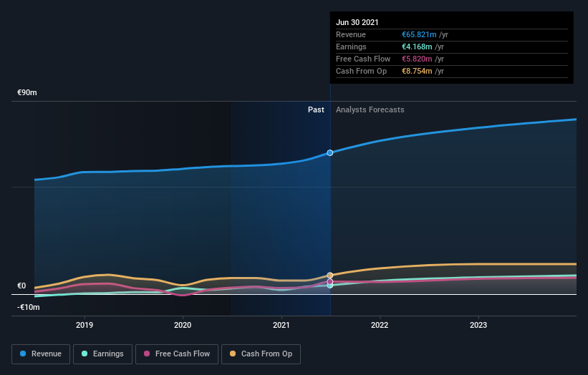Click the €8.754m cash from op value
Screen dimensions: 588x375
pos(417,71)
